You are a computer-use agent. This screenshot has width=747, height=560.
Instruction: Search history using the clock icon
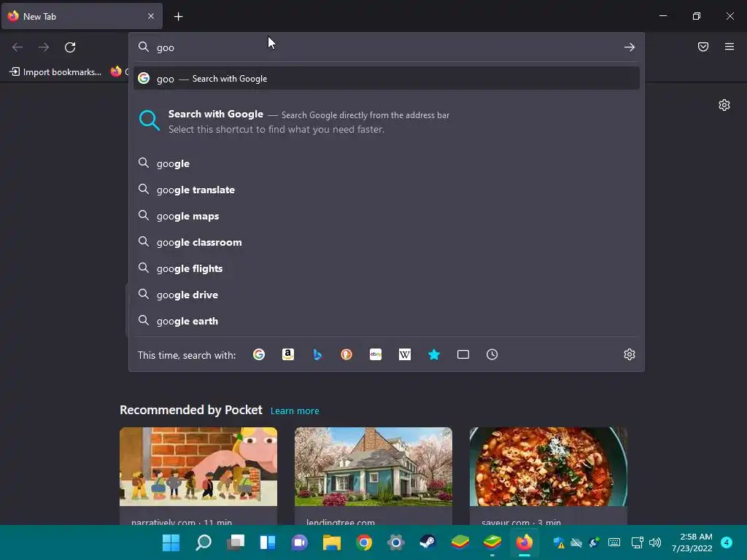(x=492, y=354)
